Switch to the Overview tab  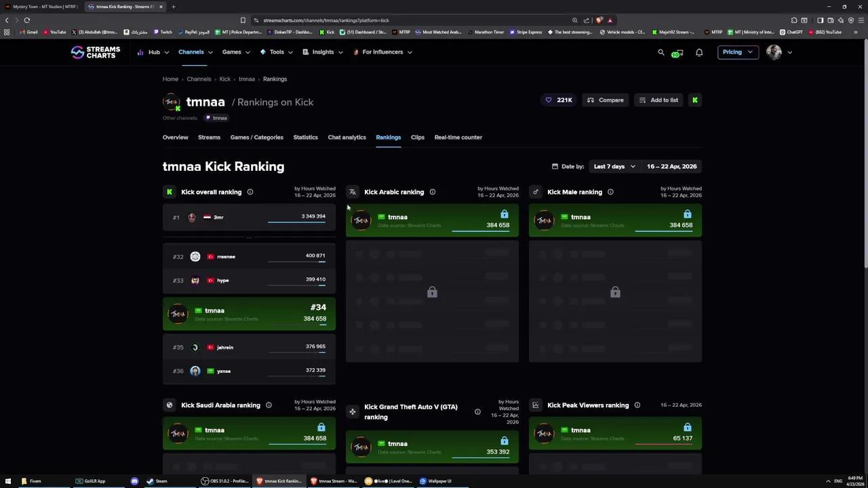coord(175,138)
